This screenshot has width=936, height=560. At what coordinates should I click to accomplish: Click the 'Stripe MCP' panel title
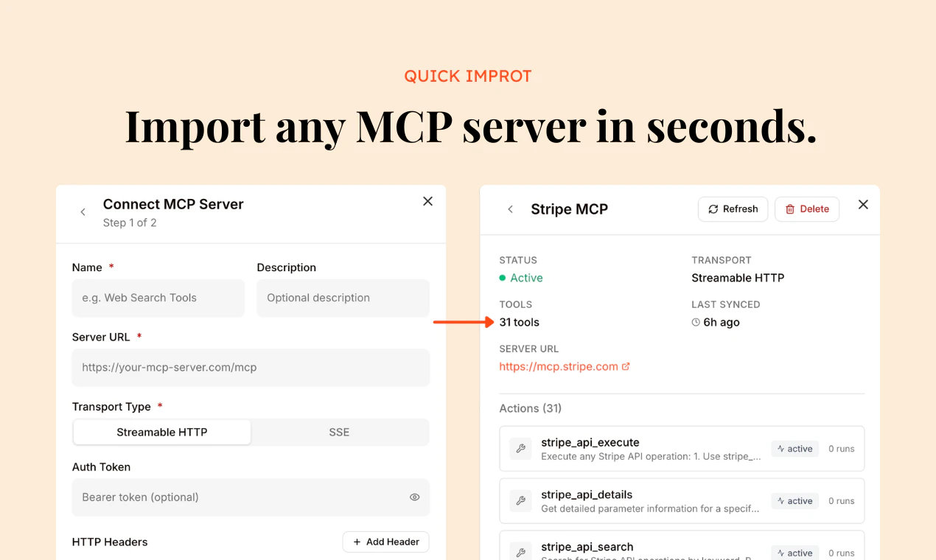[x=570, y=209]
